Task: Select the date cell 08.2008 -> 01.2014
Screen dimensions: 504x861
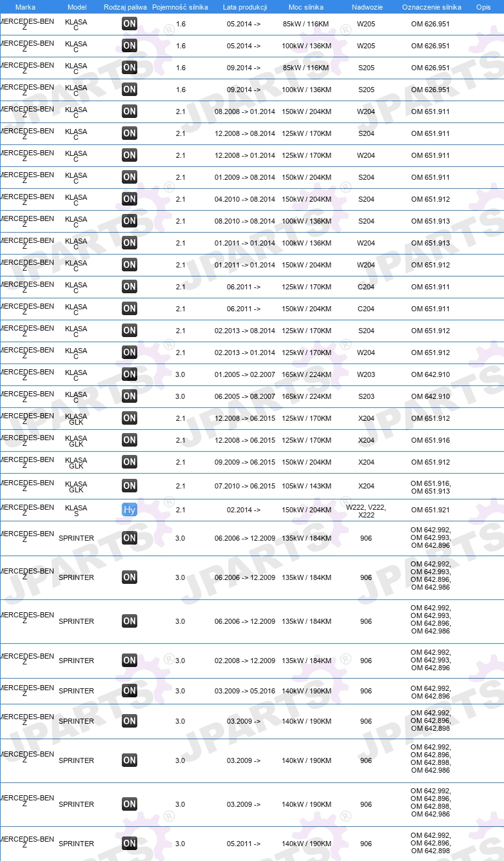Action: point(245,111)
